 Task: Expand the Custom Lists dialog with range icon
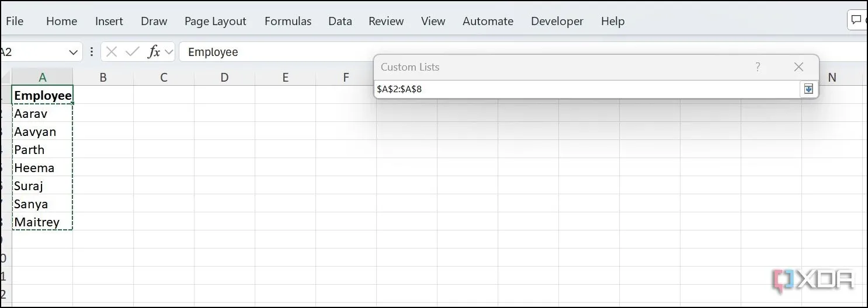click(x=808, y=89)
